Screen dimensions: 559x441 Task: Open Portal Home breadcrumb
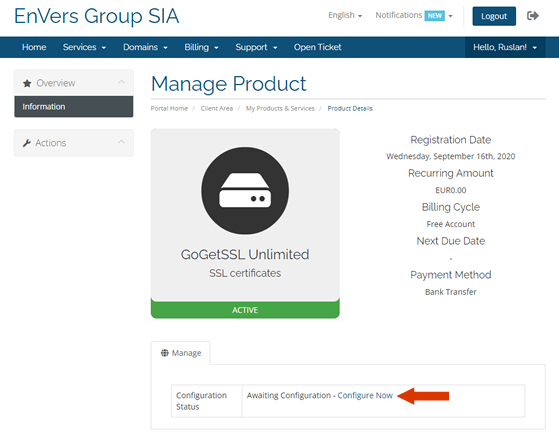[x=169, y=108]
